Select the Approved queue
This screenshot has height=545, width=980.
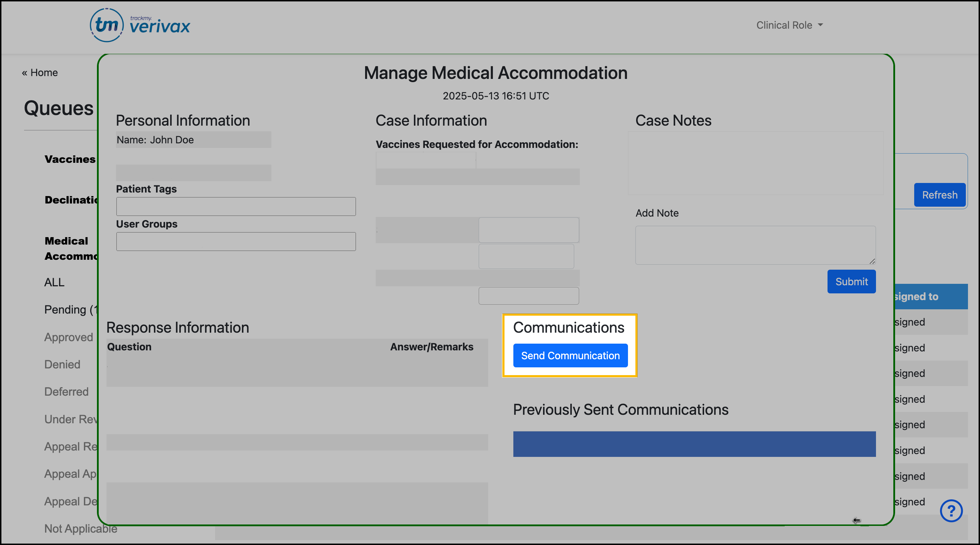click(x=69, y=337)
